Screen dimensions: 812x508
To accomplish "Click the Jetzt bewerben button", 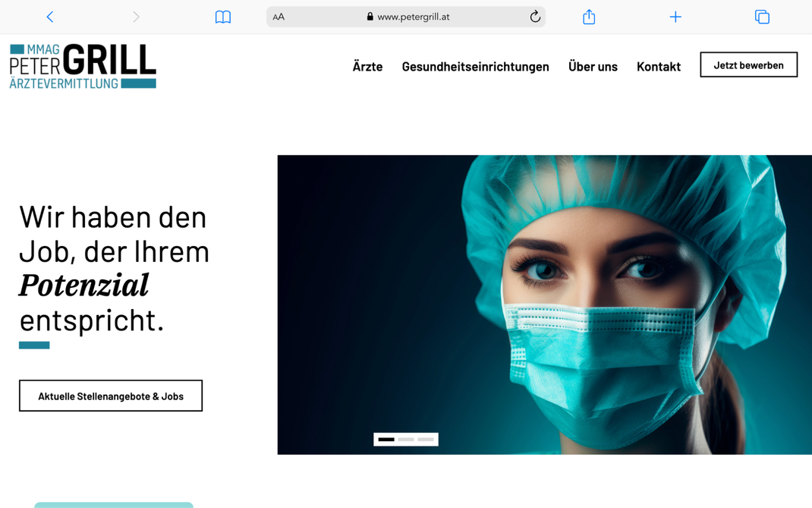I will click(749, 65).
